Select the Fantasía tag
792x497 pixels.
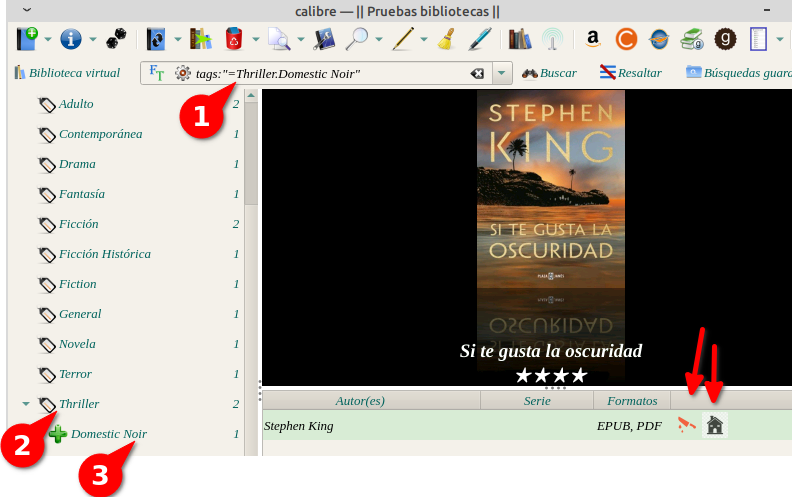coord(82,194)
